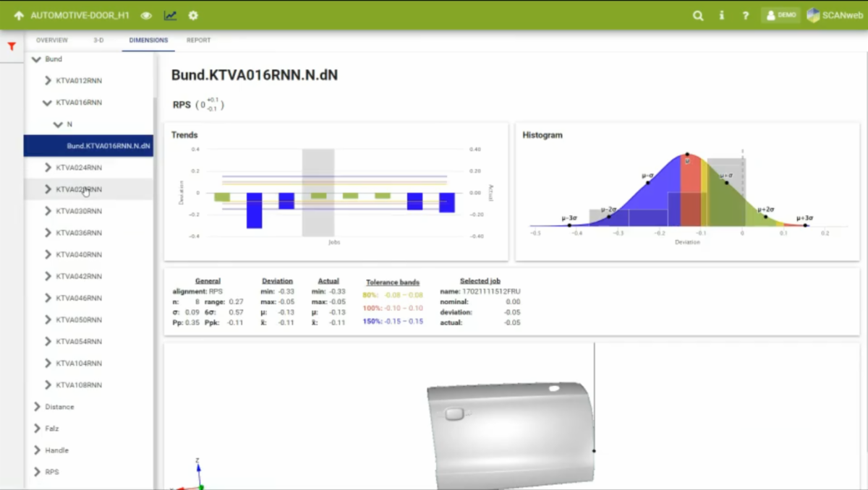This screenshot has width=868, height=490.
Task: Click the μ+2σ marker on Histogram
Action: [x=766, y=216]
